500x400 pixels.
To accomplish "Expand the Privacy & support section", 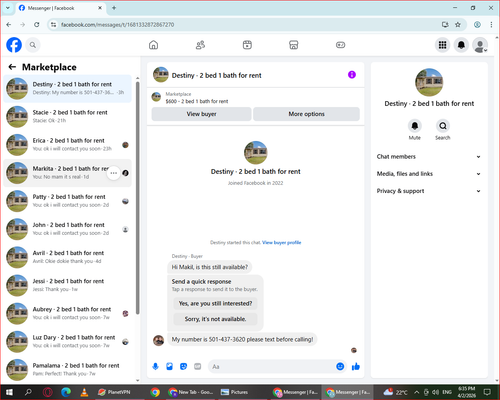I will pos(429,191).
